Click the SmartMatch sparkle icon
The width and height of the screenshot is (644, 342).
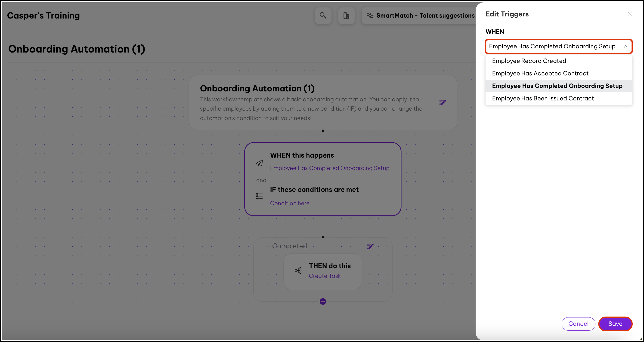point(370,16)
